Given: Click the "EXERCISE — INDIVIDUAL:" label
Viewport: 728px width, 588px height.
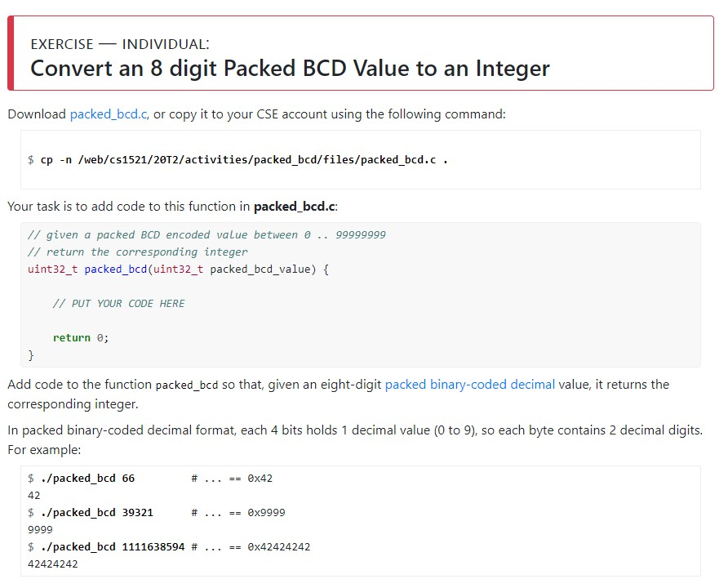Looking at the screenshot, I should point(120,44).
